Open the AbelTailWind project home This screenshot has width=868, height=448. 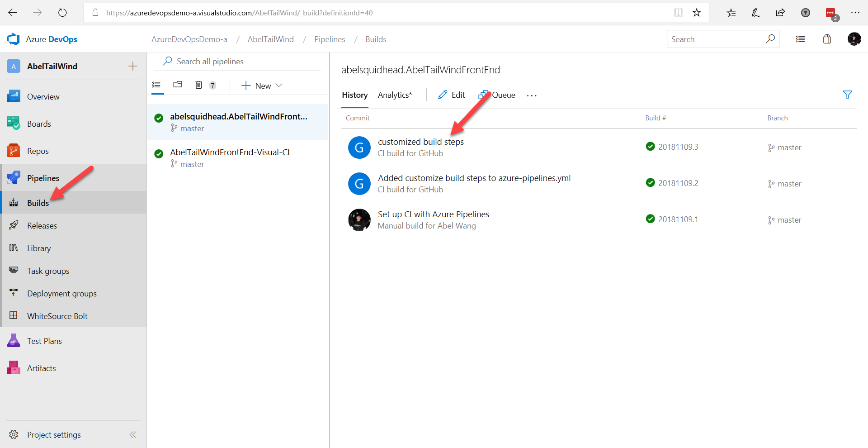(x=52, y=66)
